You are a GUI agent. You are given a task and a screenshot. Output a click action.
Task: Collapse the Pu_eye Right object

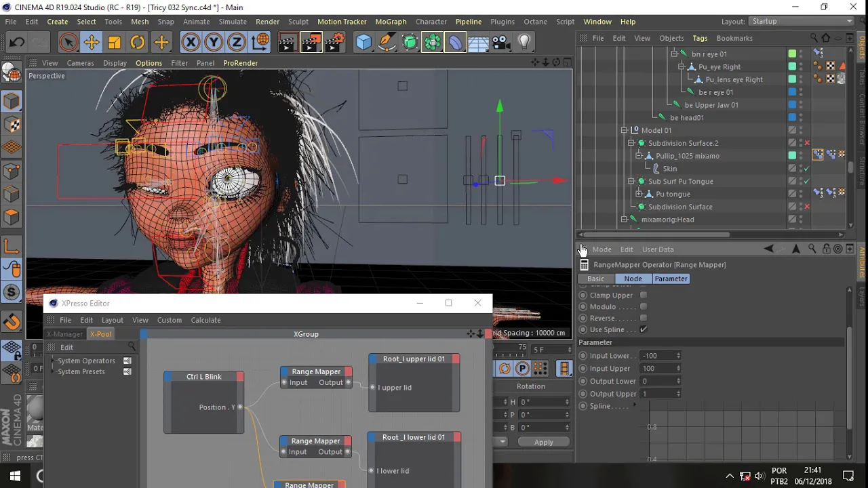pos(682,66)
